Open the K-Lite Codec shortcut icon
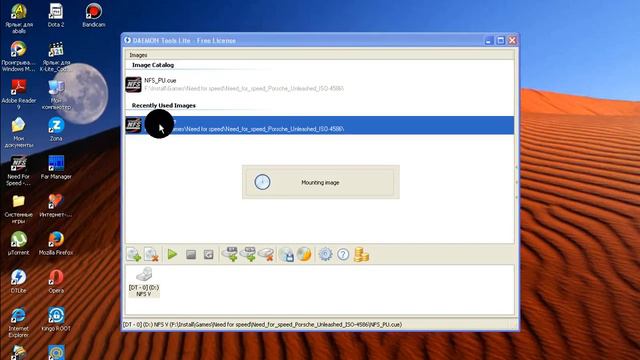Screen dimensions: 640x360 56,56
